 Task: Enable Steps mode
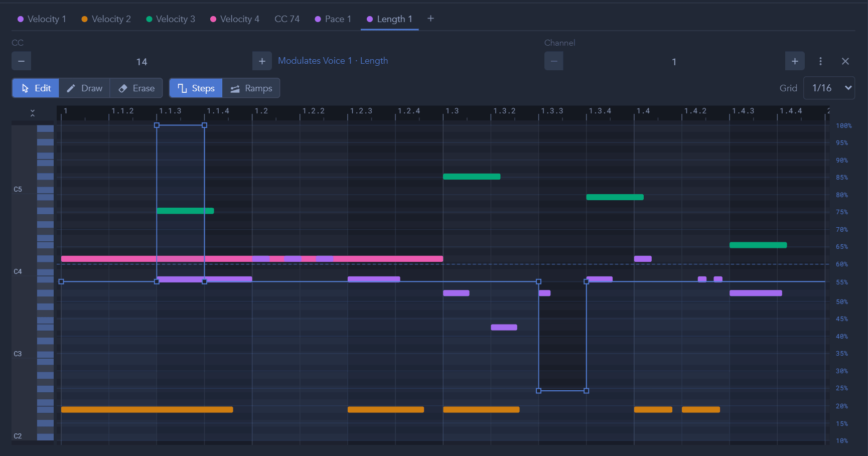pyautogui.click(x=196, y=88)
